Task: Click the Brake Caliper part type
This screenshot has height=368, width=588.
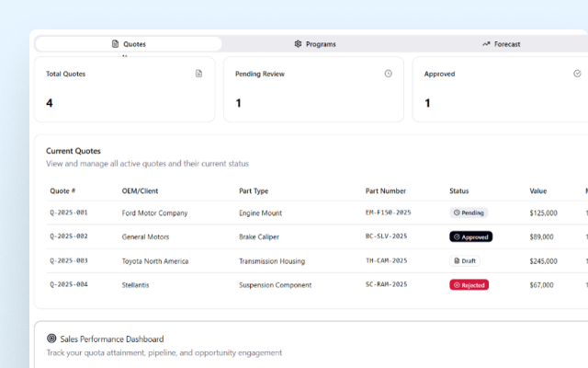Action: (x=259, y=237)
